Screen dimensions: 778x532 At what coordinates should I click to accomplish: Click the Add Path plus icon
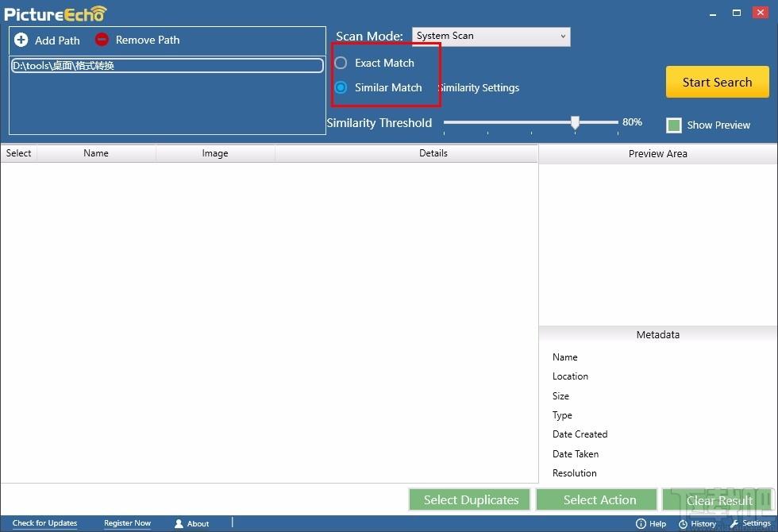(x=21, y=40)
